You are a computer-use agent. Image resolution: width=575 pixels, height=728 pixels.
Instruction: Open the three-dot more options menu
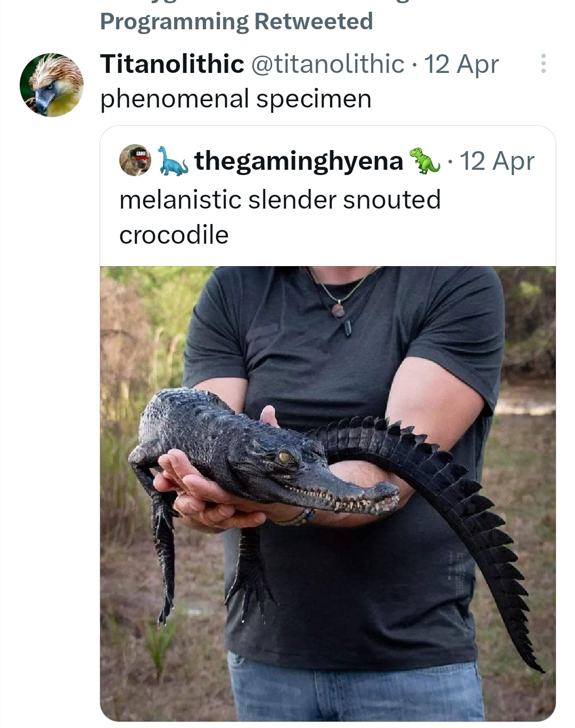543,63
